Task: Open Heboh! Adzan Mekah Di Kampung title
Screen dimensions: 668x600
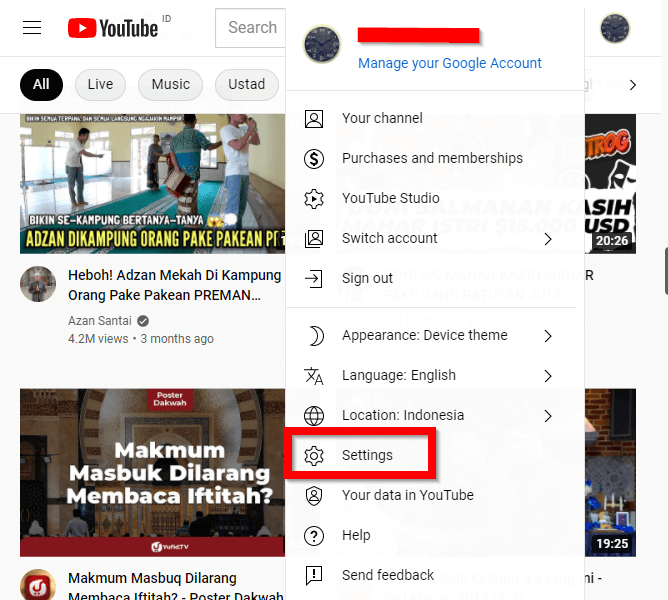Action: tap(174, 285)
